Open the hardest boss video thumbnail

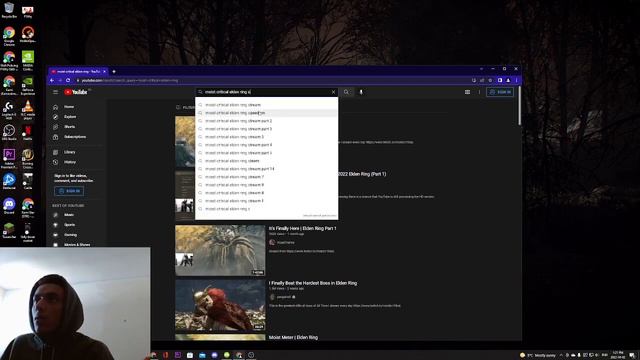(x=220, y=305)
